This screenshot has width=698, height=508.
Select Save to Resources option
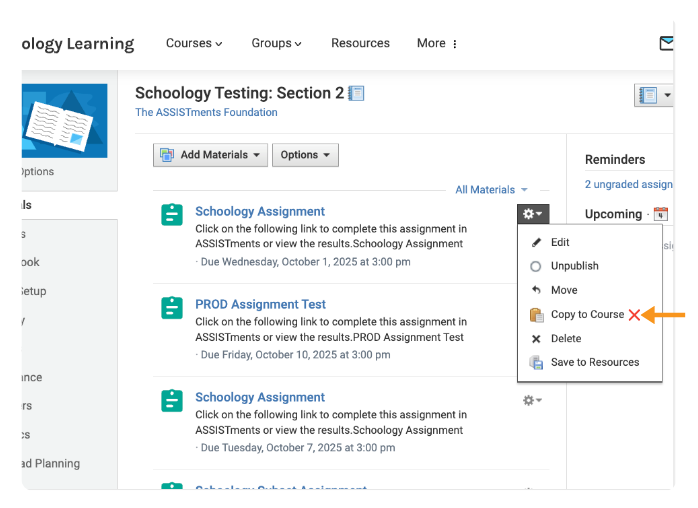(x=594, y=363)
